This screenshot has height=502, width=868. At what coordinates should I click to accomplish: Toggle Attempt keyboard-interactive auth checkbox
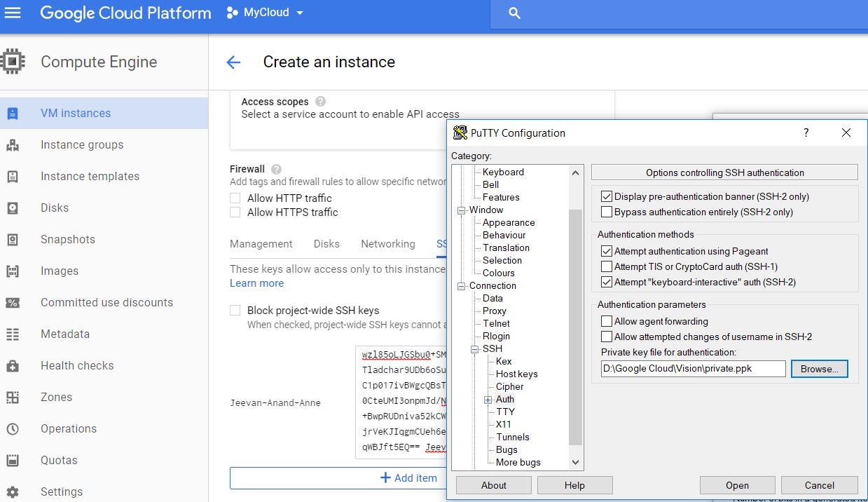pyautogui.click(x=607, y=282)
